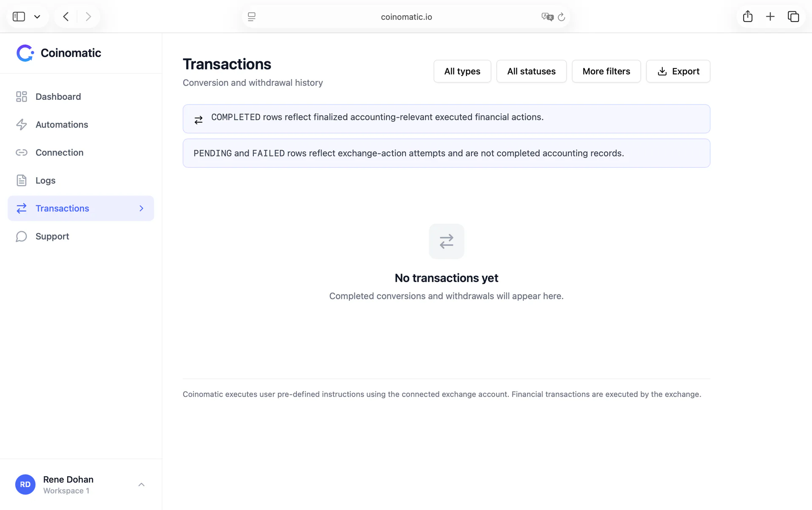
Task: Click the empty-state swap arrows icon
Action: click(x=447, y=241)
